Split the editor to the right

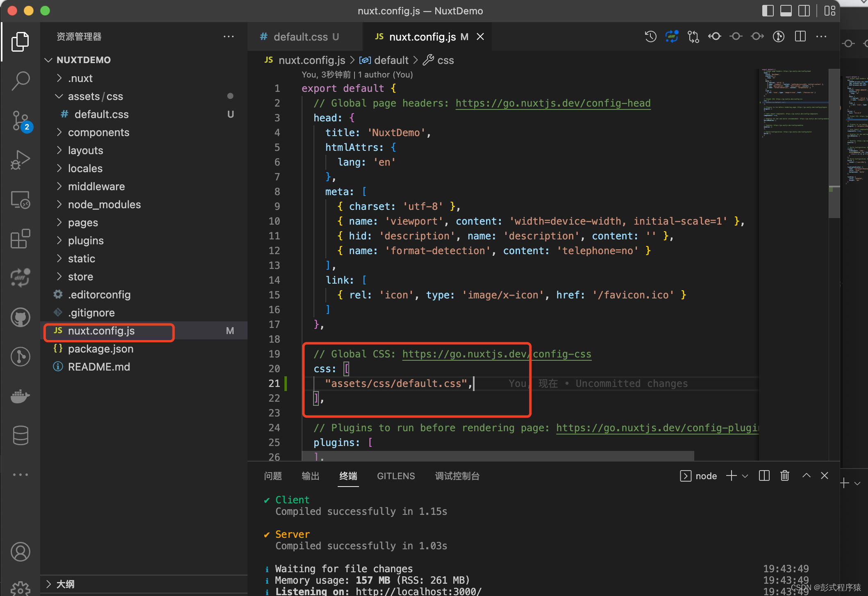800,37
